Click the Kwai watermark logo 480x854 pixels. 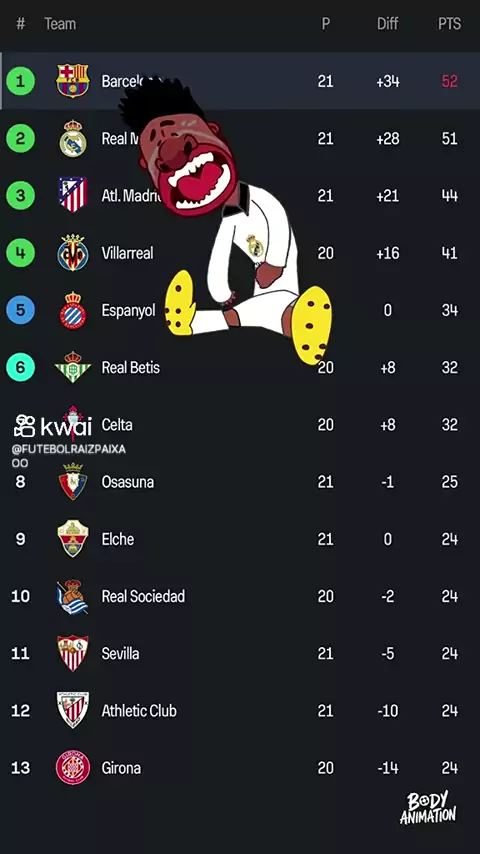click(53, 426)
